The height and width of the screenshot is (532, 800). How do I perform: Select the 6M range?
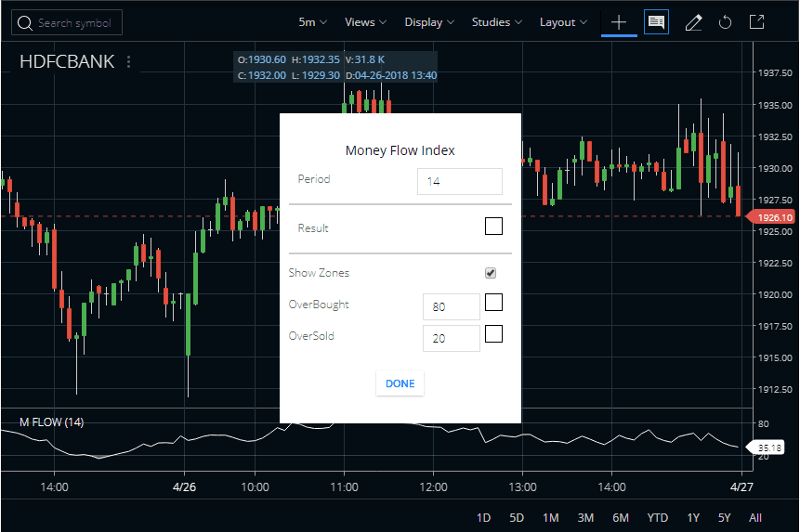point(621,518)
